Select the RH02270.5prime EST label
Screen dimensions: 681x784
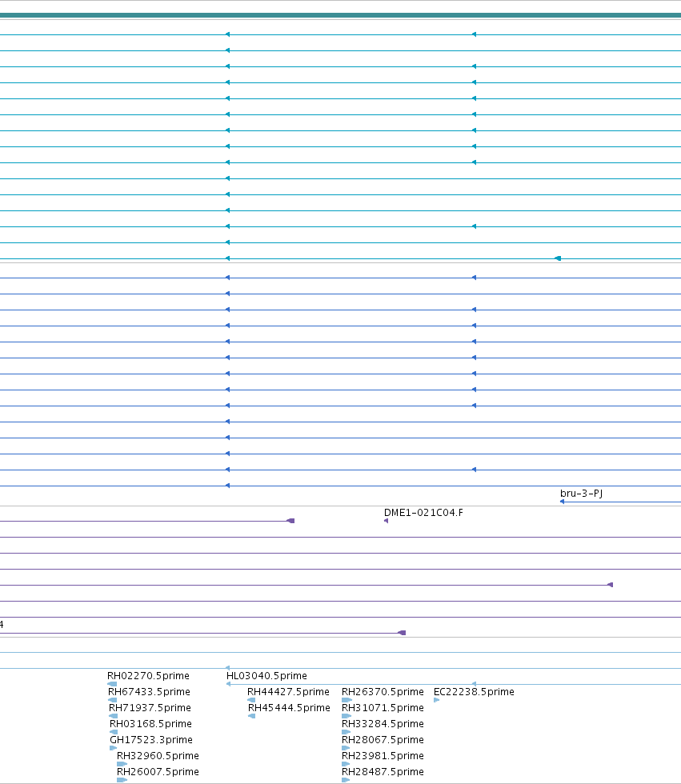tap(149, 676)
